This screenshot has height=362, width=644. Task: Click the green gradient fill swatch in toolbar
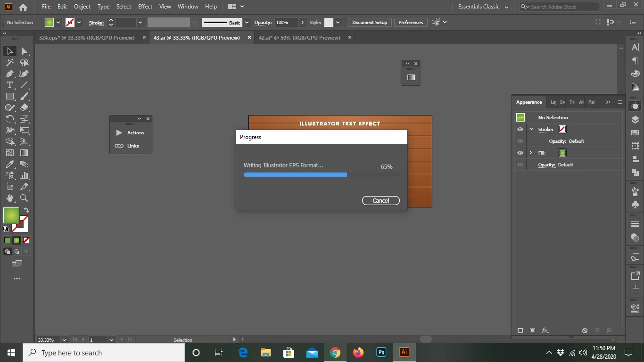(11, 215)
